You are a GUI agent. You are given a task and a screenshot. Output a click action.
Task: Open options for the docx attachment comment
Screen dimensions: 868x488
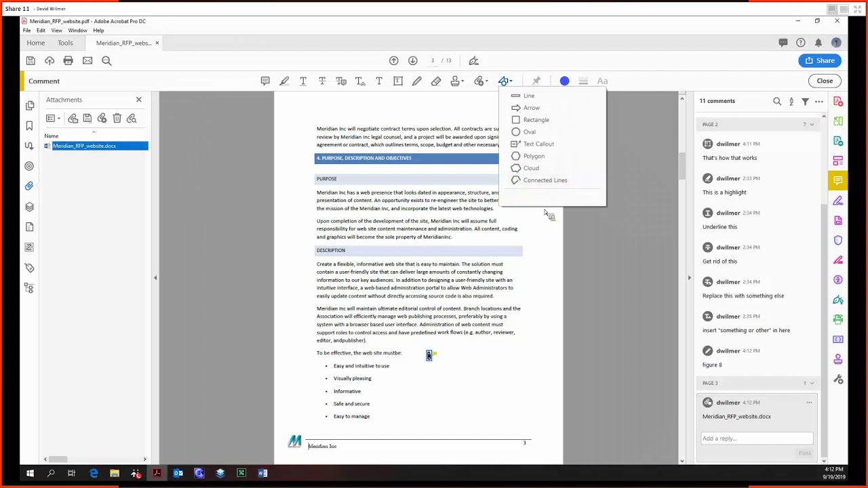tap(809, 403)
